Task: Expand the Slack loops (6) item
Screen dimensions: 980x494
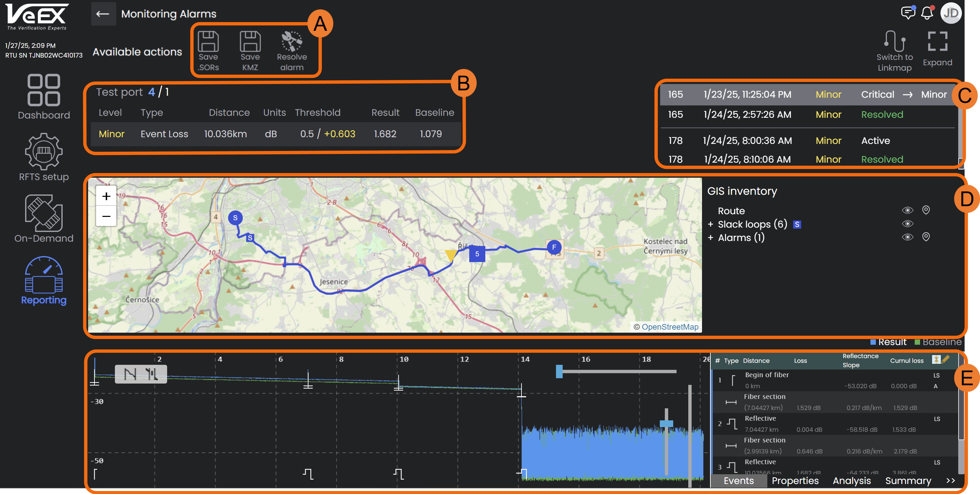Action: (710, 224)
